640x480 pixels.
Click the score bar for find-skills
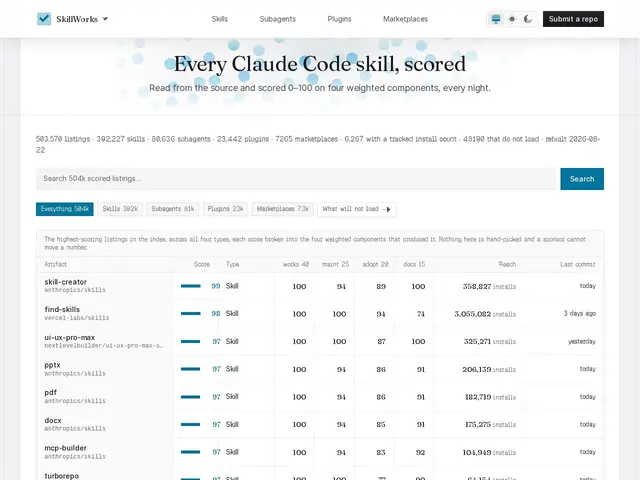point(191,313)
